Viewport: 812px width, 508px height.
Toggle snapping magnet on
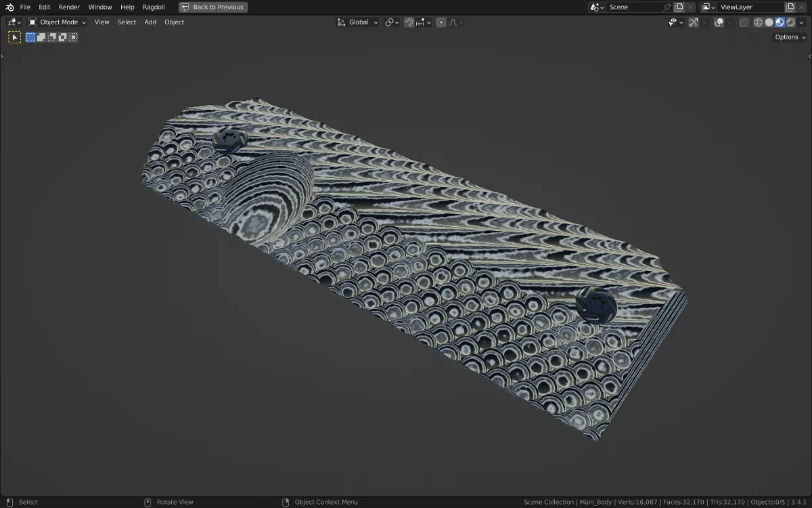(x=409, y=22)
